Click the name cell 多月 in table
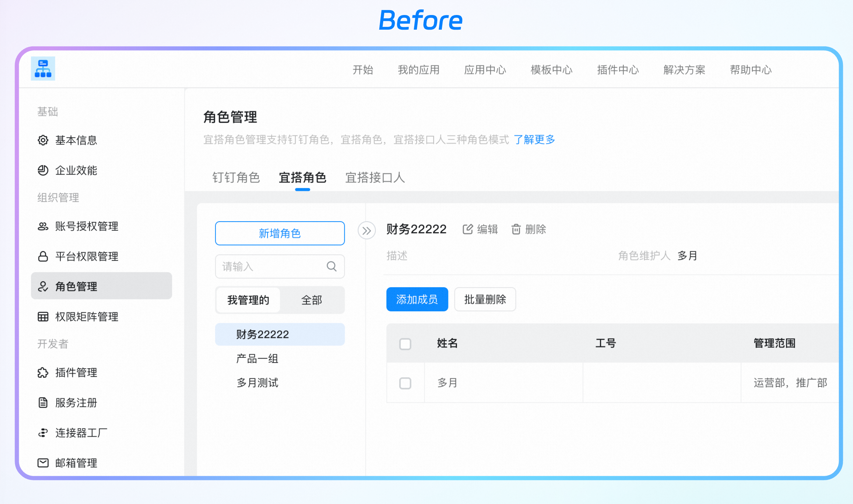This screenshot has height=504, width=853. (x=447, y=383)
